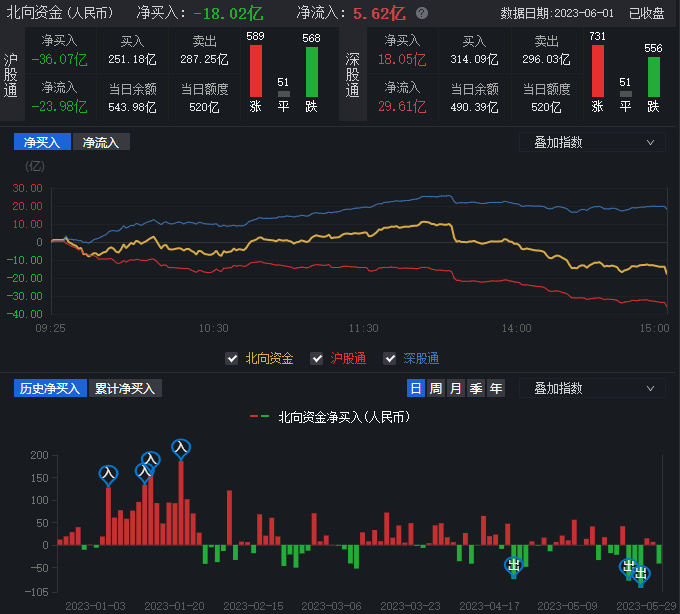Select the 月 period button

click(456, 388)
